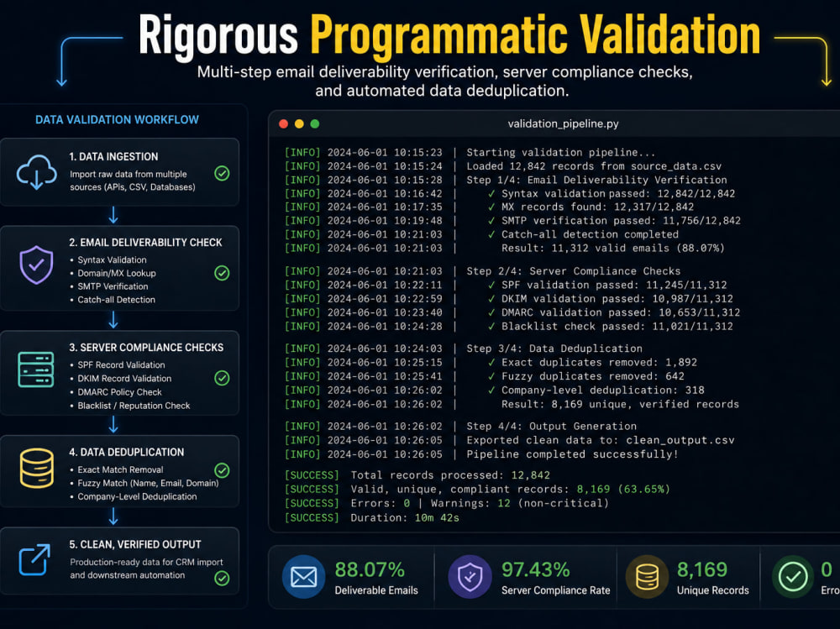This screenshot has height=629, width=840.
Task: Open the 3. SERVER COMPLIANCE CHECKS step title
Action: click(146, 347)
